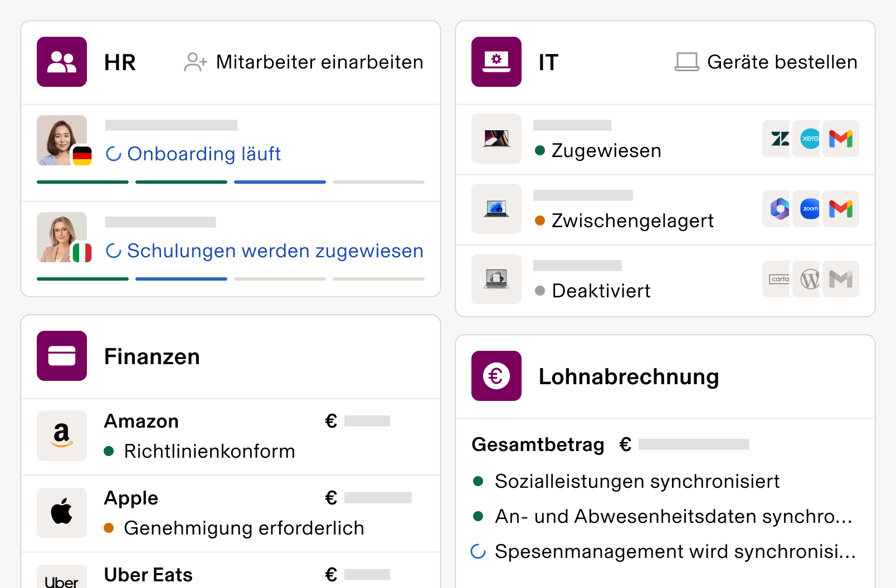896x588 pixels.
Task: Click Geräte bestellen on the IT card
Action: [767, 62]
